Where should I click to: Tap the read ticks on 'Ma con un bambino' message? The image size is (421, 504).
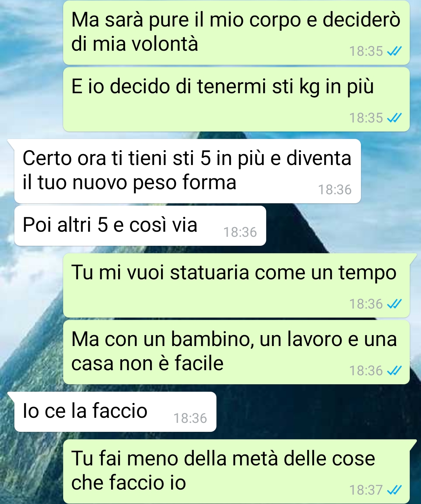point(394,371)
